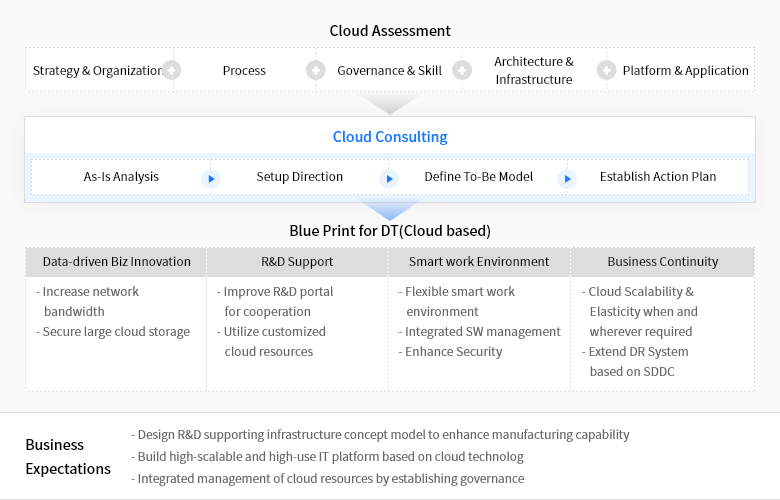Screen dimensions: 780x500
Task: Click plus icon between Strategy & Organization and Process
Action: (x=172, y=70)
